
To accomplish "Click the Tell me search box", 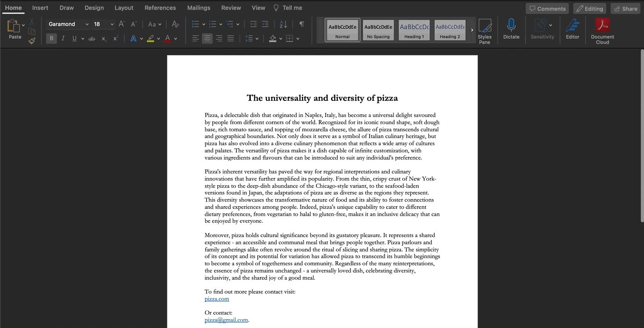I will click(288, 8).
